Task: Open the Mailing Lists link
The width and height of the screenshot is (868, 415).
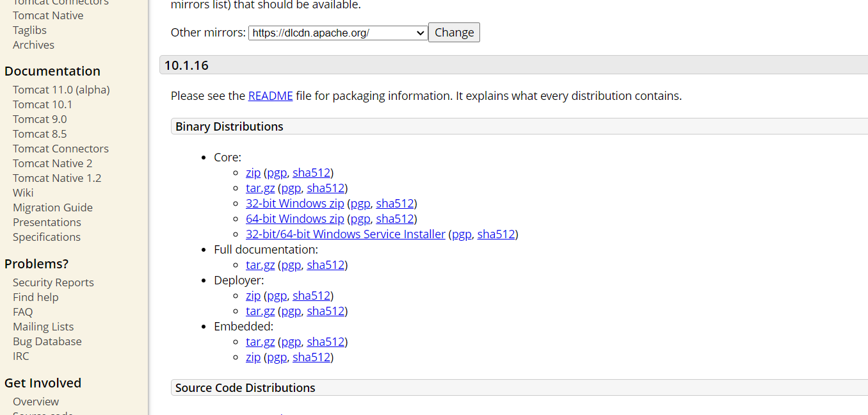Action: [x=43, y=327]
